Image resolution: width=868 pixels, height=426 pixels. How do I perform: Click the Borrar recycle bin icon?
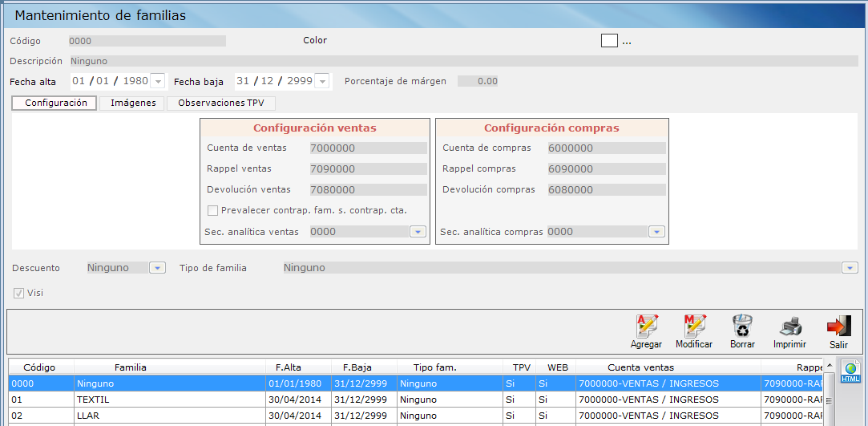(x=742, y=327)
